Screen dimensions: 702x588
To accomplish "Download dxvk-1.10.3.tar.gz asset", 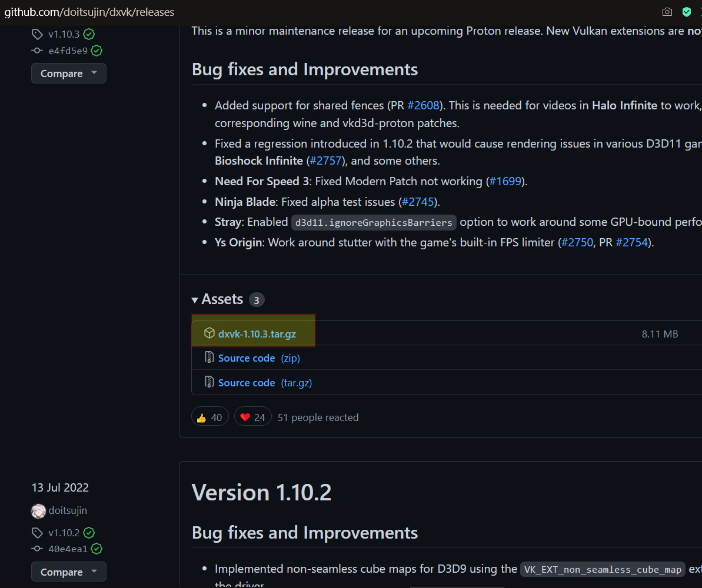I will click(x=257, y=334).
